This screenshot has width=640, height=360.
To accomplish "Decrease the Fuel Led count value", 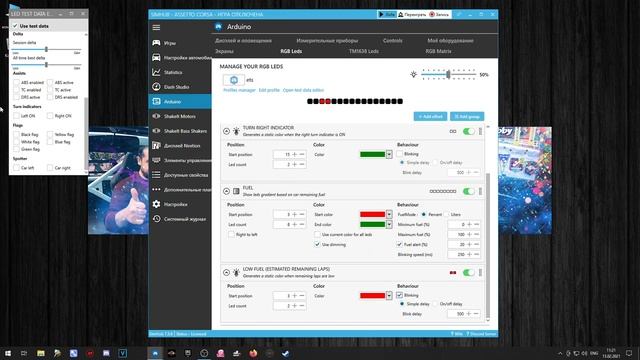I will [x=302, y=224].
